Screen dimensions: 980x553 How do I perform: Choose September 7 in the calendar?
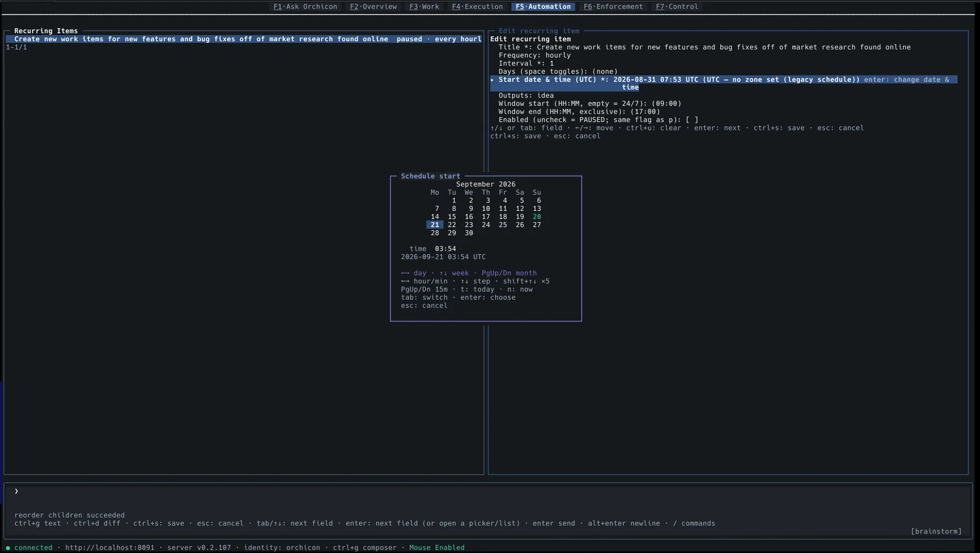point(437,209)
